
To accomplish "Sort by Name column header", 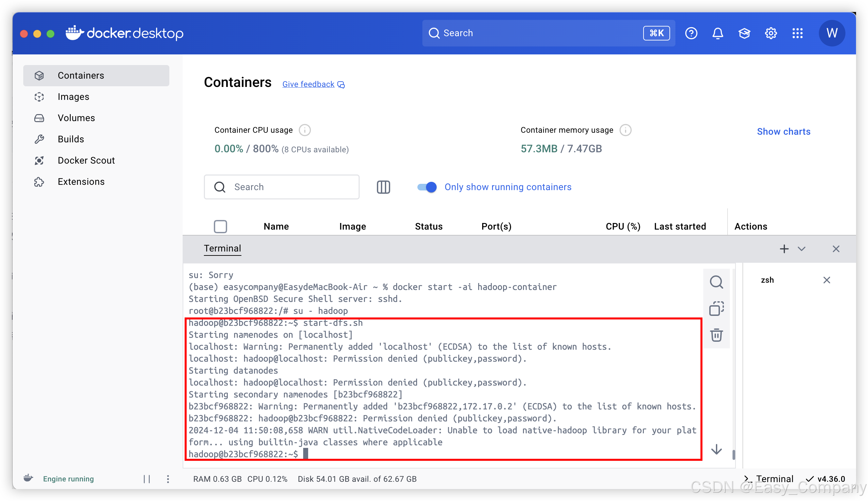I will [x=276, y=226].
